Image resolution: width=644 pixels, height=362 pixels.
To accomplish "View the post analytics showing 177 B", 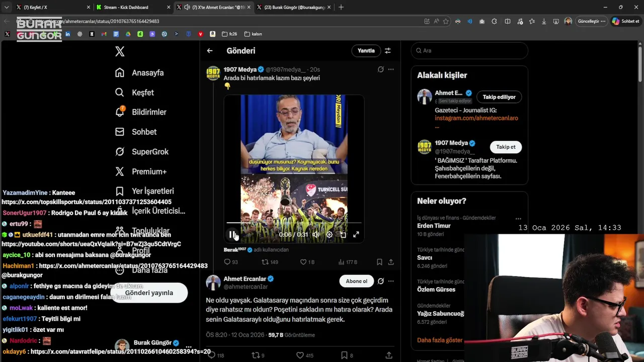I will pos(348,262).
